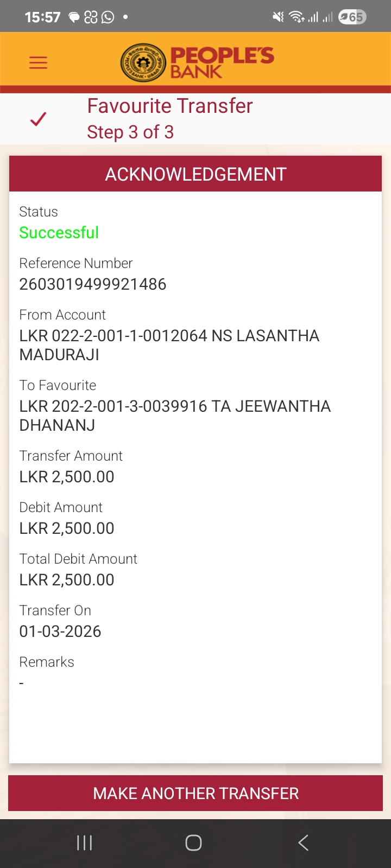Screen dimensions: 391x868
Task: Tap the From Account details
Action: tap(169, 345)
